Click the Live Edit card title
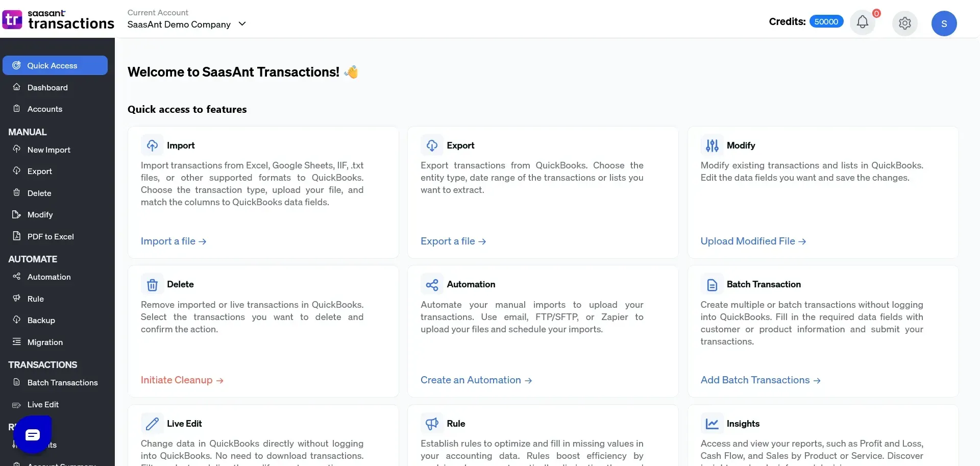 pyautogui.click(x=184, y=424)
